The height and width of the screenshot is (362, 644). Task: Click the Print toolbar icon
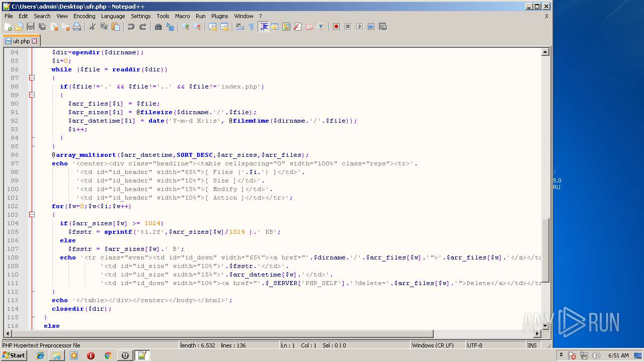[77, 27]
